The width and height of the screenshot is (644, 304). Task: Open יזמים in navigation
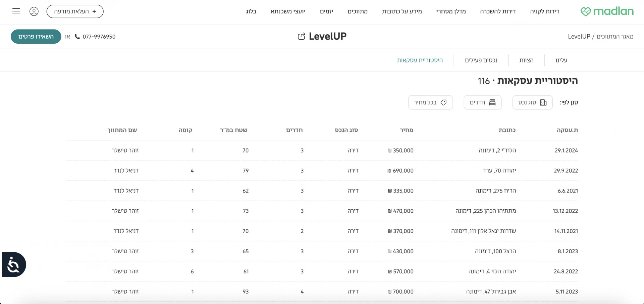point(326,11)
